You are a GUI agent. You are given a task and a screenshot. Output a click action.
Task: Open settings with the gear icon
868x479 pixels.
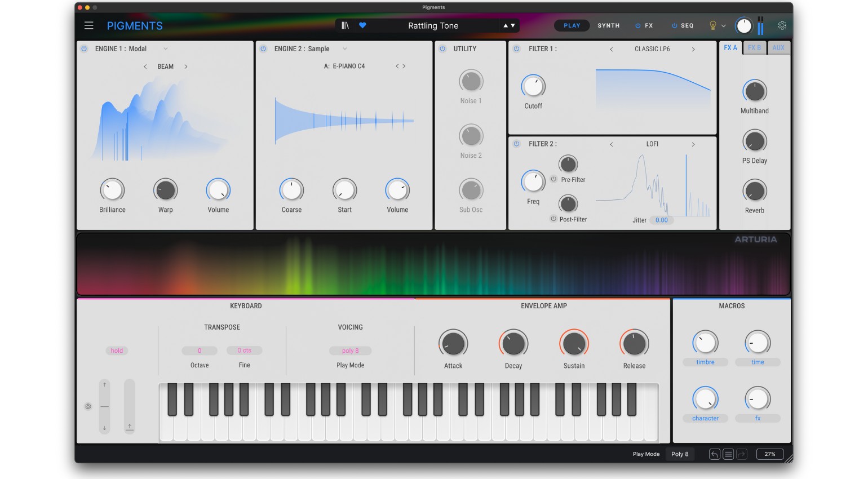click(x=782, y=25)
